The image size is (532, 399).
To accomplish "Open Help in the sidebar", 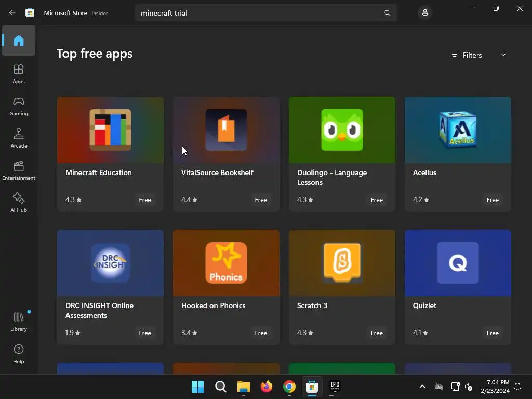I will coord(19,354).
